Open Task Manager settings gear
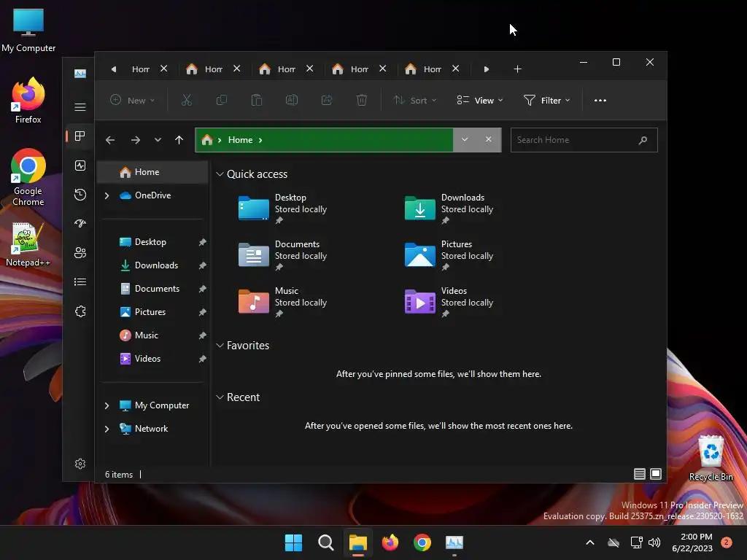This screenshot has width=747, height=560. coord(80,464)
